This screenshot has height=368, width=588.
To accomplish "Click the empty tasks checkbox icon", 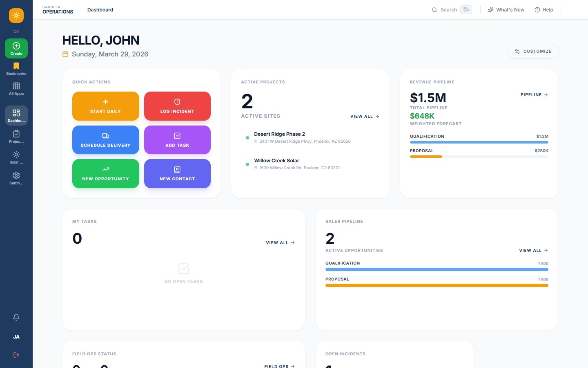I will 184,269.
